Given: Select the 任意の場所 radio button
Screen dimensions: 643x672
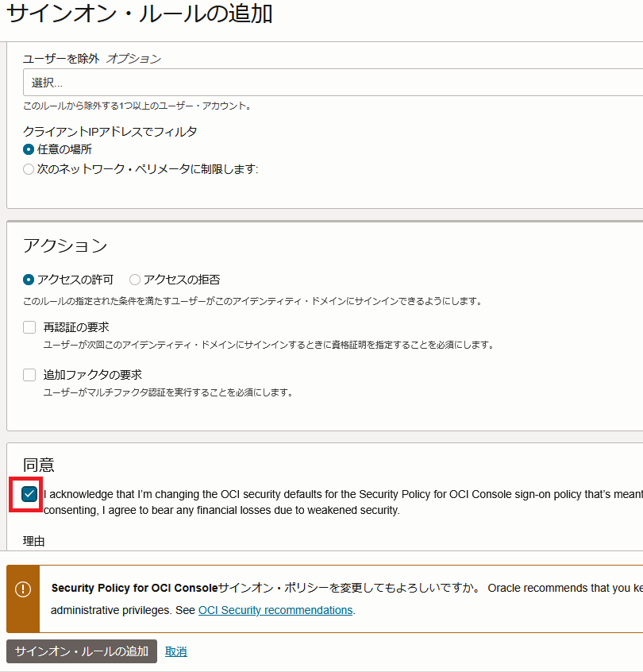Looking at the screenshot, I should tap(29, 149).
